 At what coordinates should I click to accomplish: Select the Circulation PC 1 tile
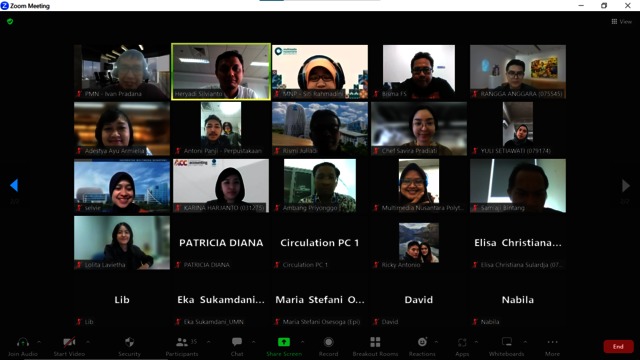(320, 242)
